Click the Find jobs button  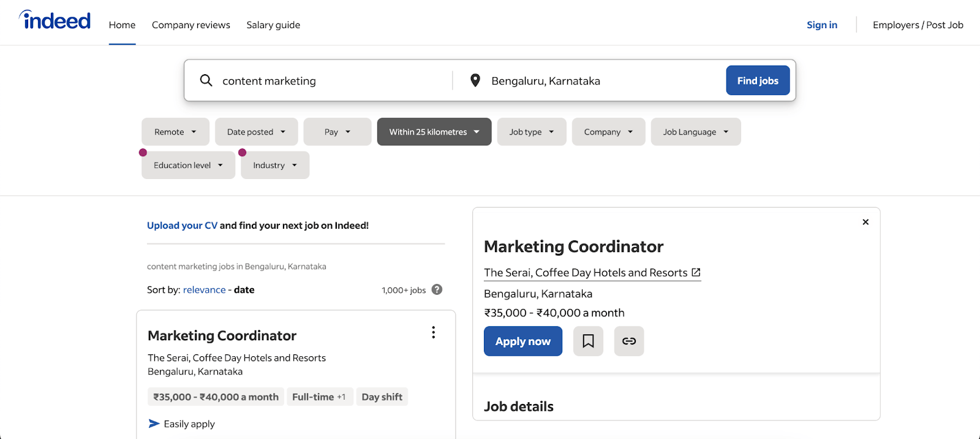758,80
